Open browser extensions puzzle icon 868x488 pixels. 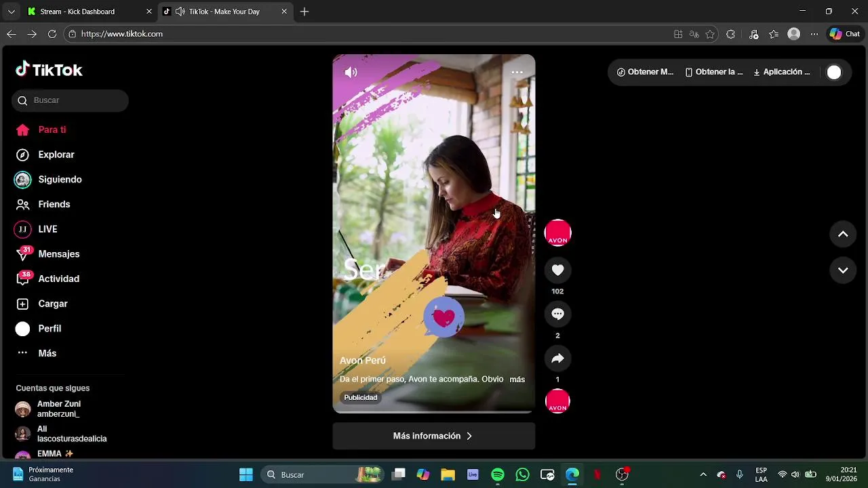(x=730, y=34)
